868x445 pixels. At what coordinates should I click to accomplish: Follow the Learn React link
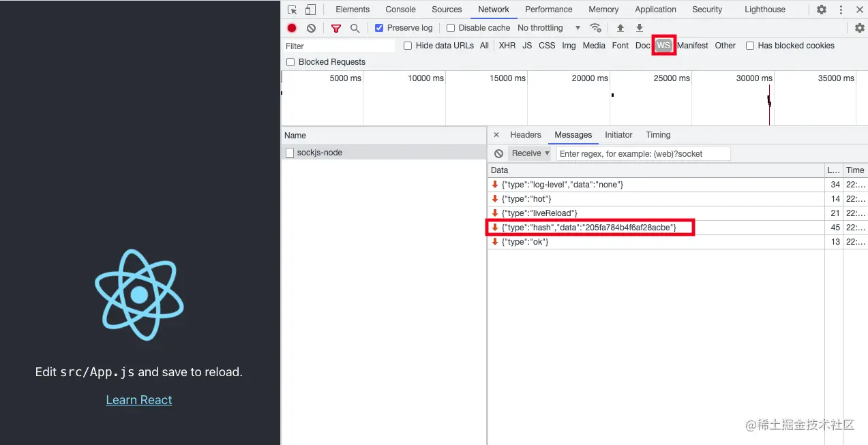pyautogui.click(x=139, y=400)
